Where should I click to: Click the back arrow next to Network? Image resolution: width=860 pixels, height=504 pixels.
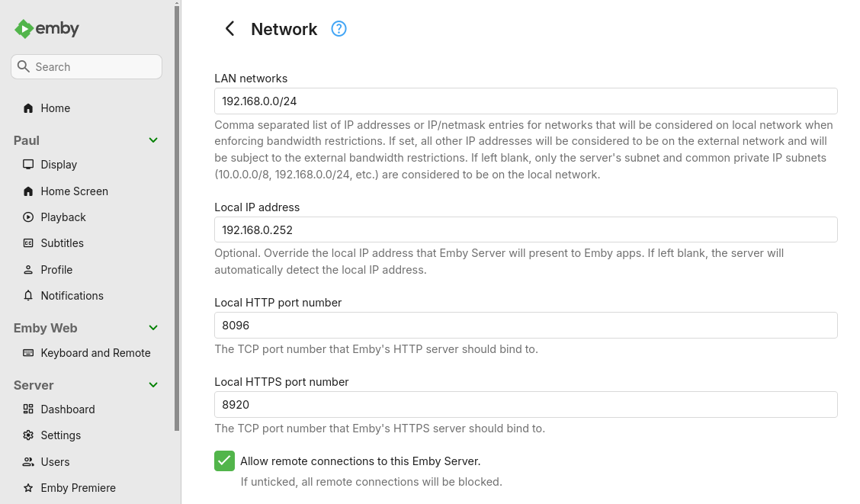point(229,28)
